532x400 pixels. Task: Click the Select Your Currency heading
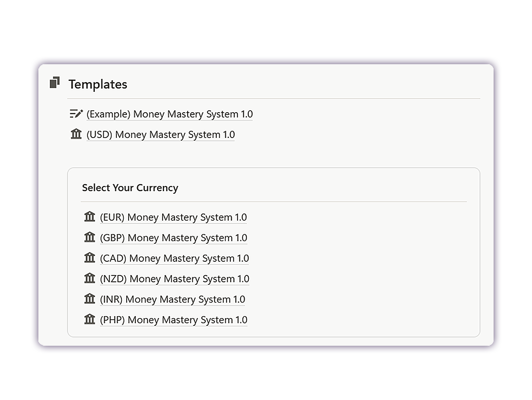click(x=130, y=188)
